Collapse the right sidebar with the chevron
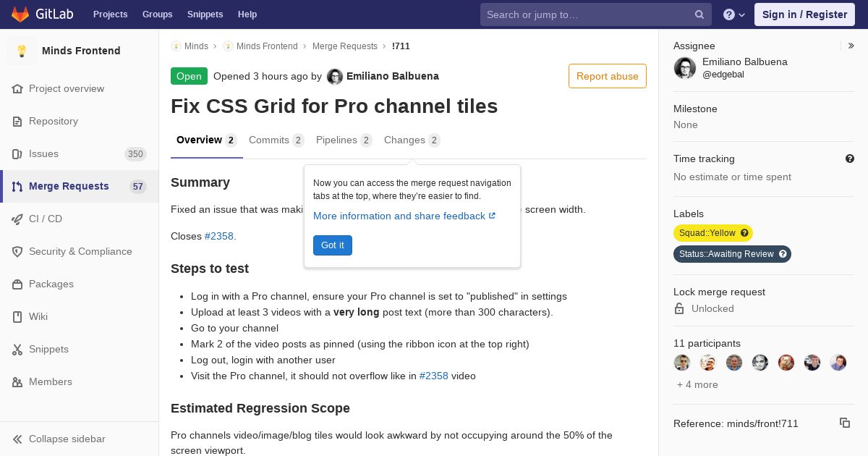This screenshot has height=456, width=868. (x=851, y=46)
